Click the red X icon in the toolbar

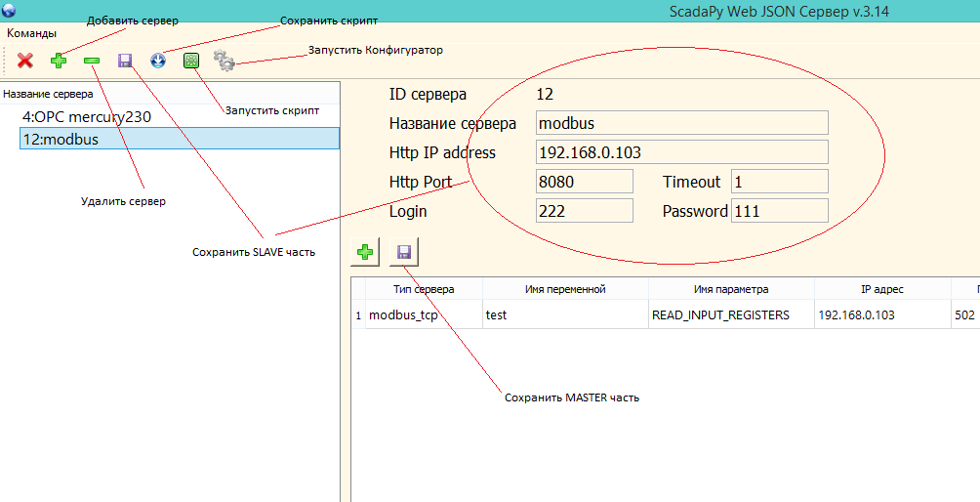coord(25,61)
